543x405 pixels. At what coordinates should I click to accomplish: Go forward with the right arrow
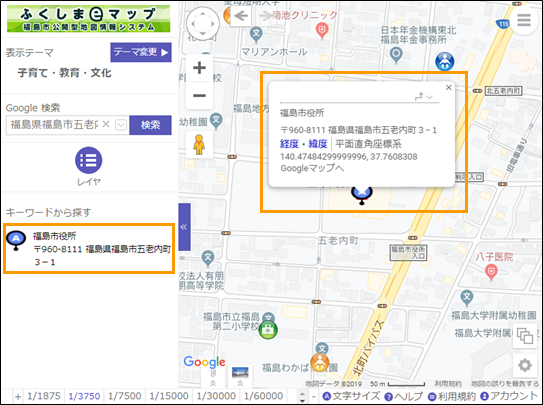coord(265,15)
